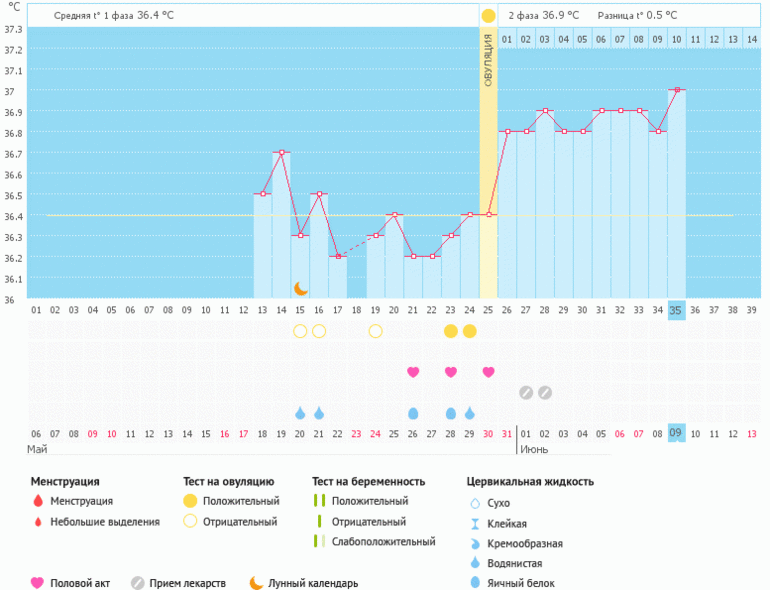This screenshot has width=770, height=590.
Task: Select the highlighted cycle day 35 cell
Action: point(676,310)
